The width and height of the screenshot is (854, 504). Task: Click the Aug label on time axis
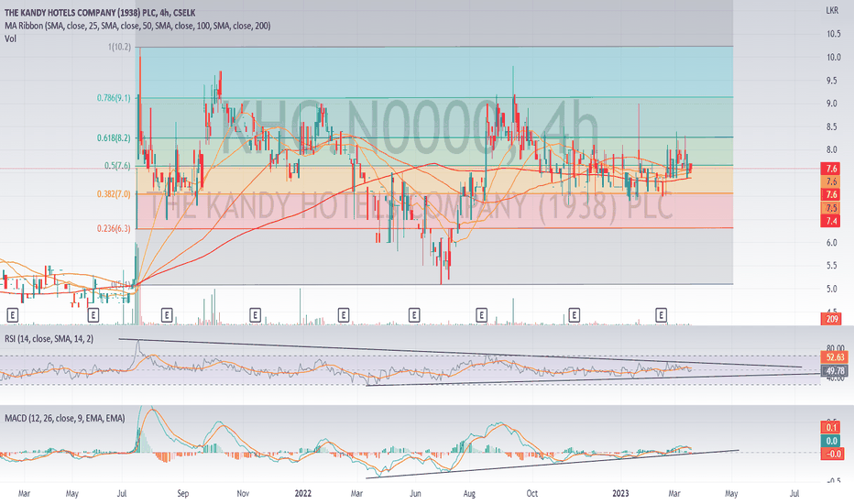pyautogui.click(x=469, y=494)
